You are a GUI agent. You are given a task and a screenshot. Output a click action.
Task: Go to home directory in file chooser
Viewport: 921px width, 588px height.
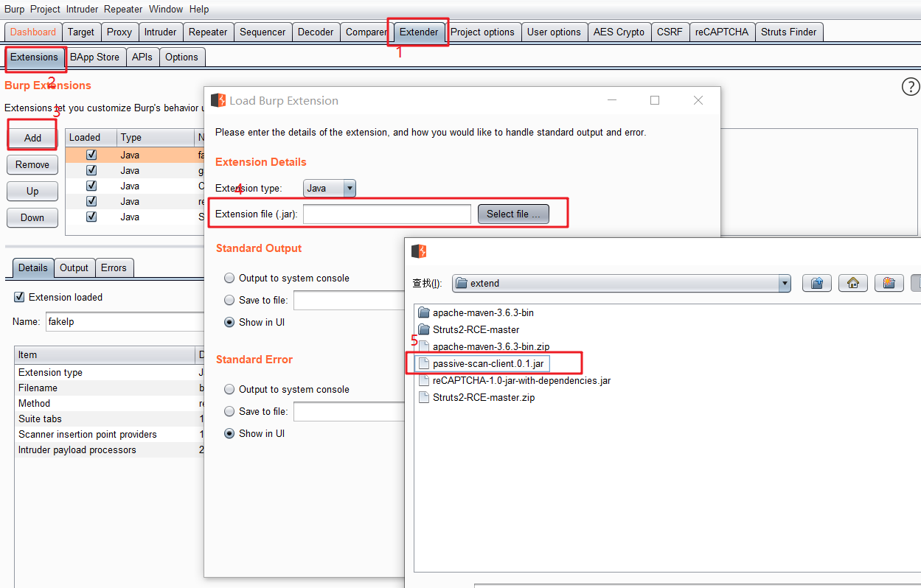[x=853, y=283]
